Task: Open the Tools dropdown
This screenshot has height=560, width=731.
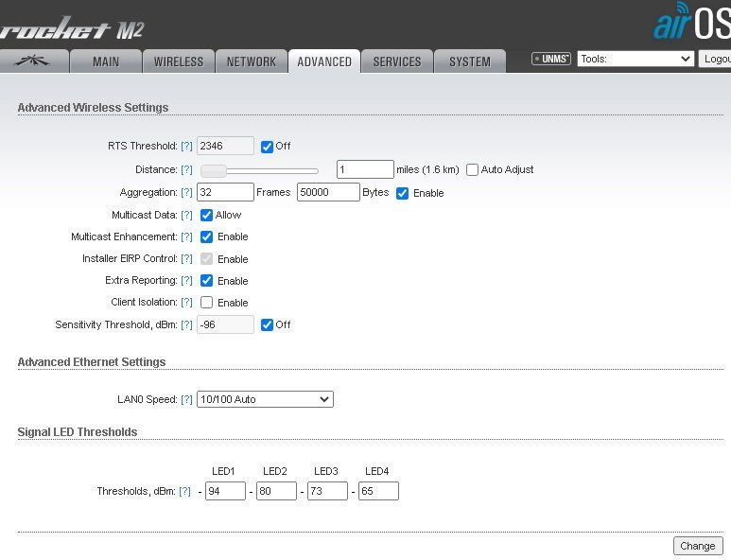Action: 635,59
